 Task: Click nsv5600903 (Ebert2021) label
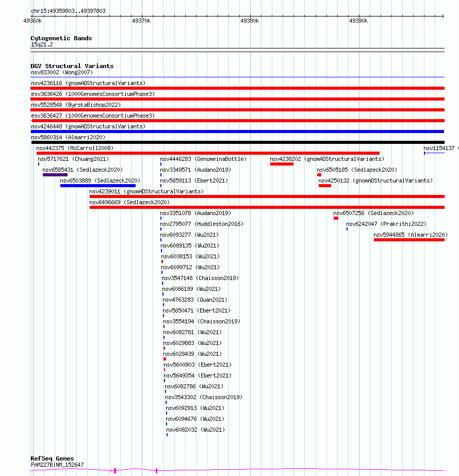(198, 365)
